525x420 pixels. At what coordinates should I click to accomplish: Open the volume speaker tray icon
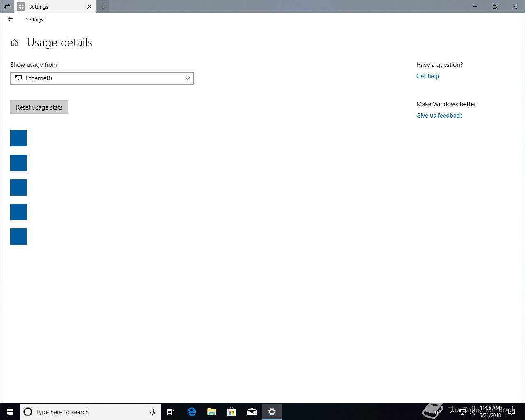[472, 412]
